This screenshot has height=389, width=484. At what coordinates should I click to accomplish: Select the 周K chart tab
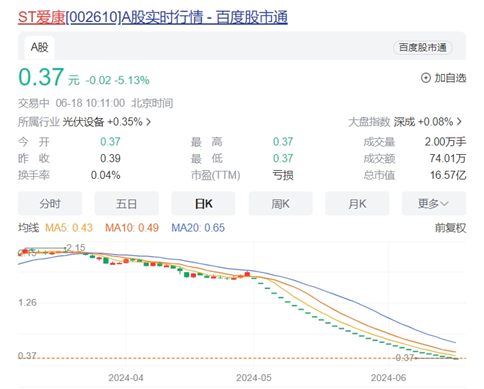click(280, 203)
